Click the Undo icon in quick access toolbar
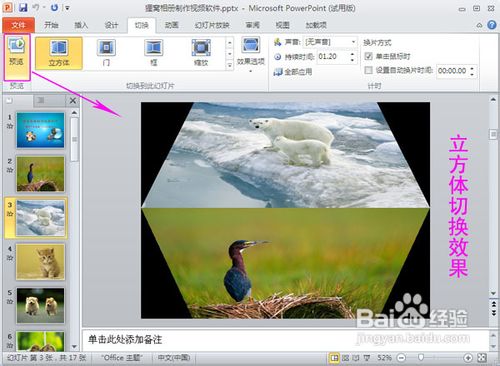 [x=37, y=7]
